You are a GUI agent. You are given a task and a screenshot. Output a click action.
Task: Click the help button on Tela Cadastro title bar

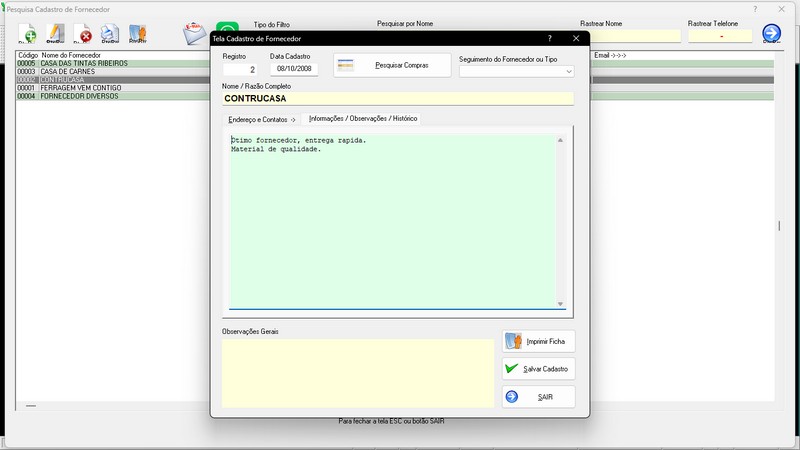pyautogui.click(x=549, y=38)
